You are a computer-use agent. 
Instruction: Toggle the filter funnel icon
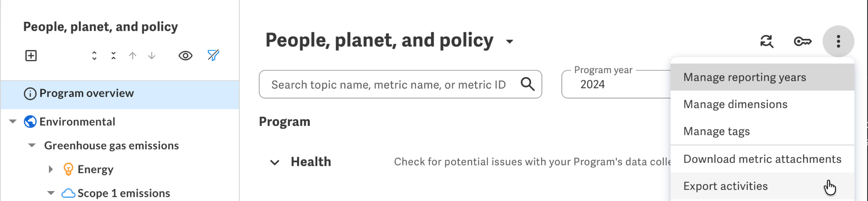click(x=214, y=55)
